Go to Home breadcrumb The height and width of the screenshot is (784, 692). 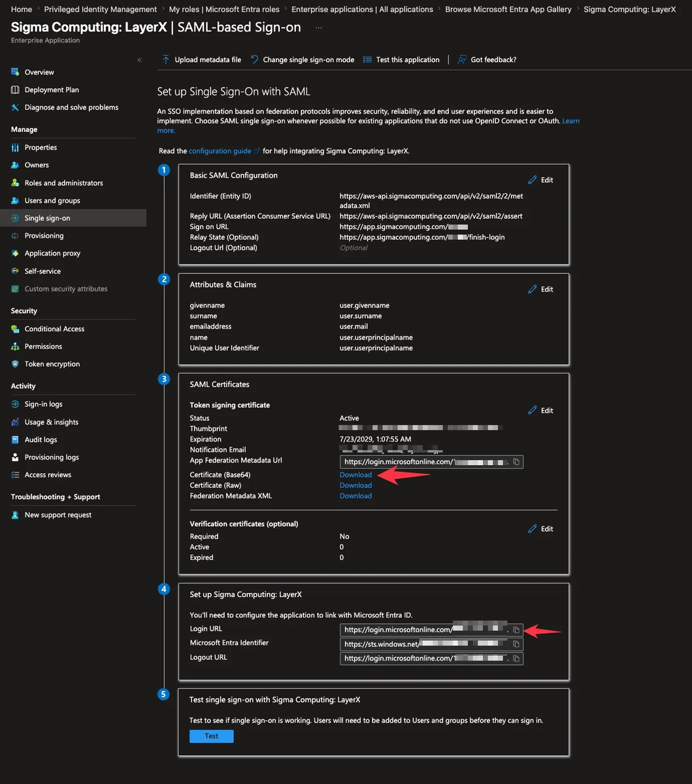22,9
